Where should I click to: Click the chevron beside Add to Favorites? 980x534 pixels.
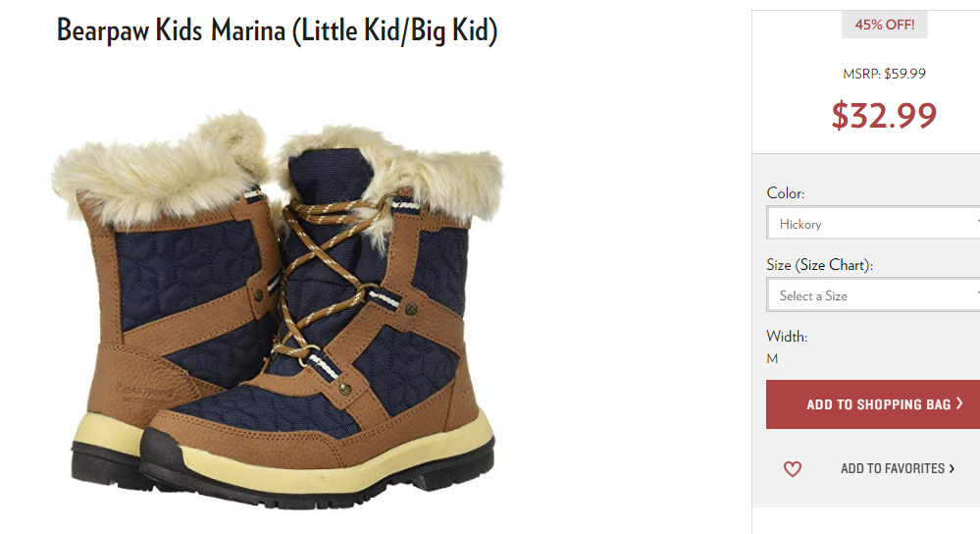[952, 468]
